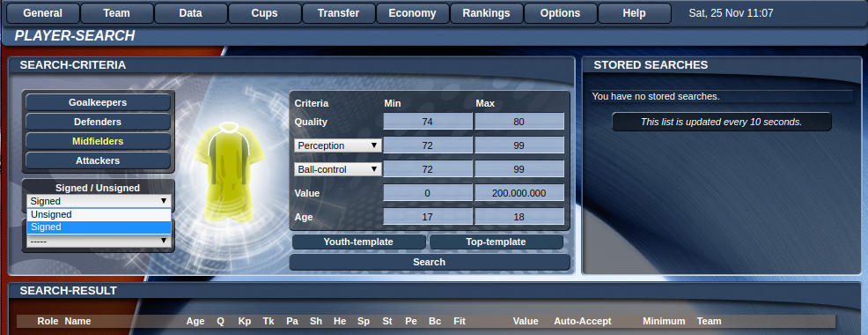Viewport: 868px width, 335px height.
Task: Select the Defenders position button
Action: 98,122
